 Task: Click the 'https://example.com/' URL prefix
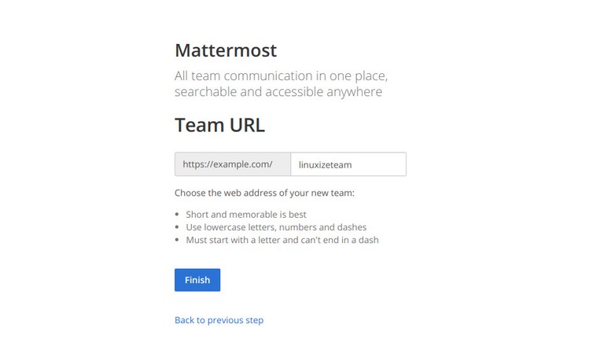(x=233, y=164)
